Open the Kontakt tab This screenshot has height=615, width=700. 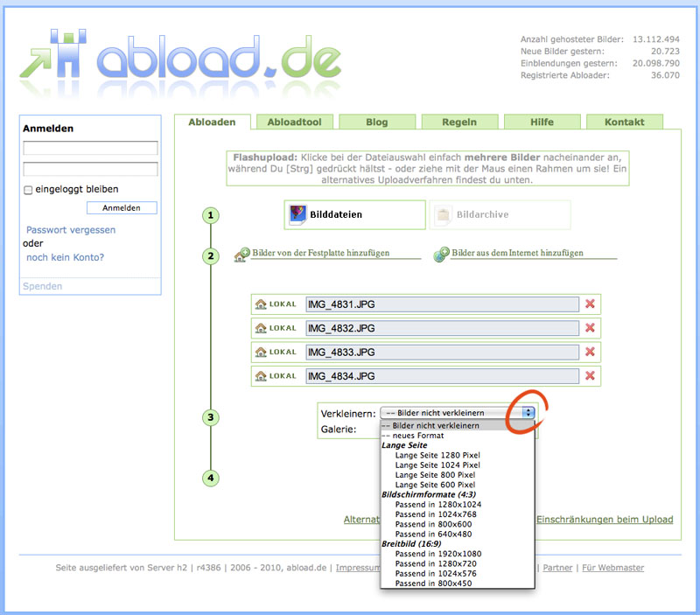click(x=625, y=122)
